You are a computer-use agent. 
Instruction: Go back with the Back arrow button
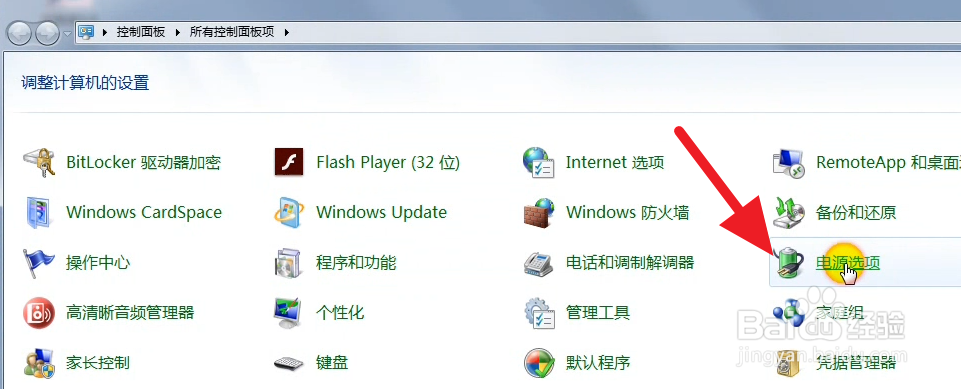click(x=19, y=32)
